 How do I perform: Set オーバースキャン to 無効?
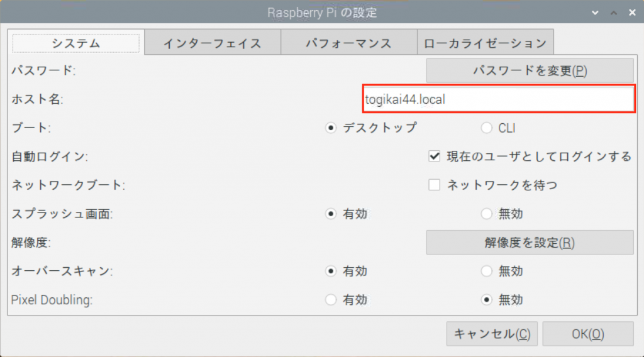[x=486, y=272]
